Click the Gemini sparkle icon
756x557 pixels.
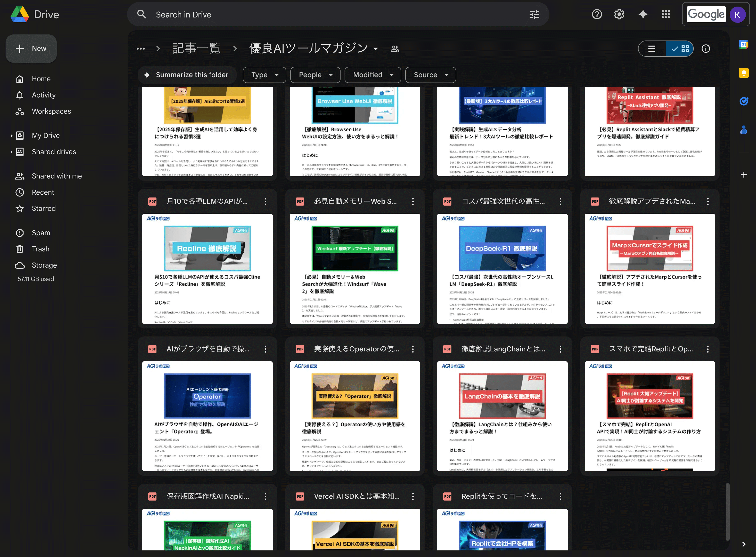point(643,14)
